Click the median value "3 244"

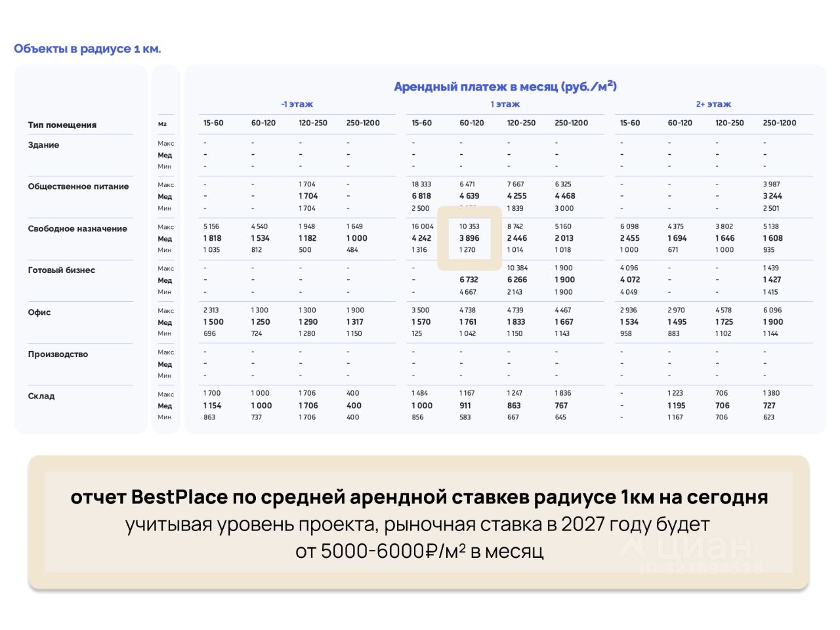[772, 196]
